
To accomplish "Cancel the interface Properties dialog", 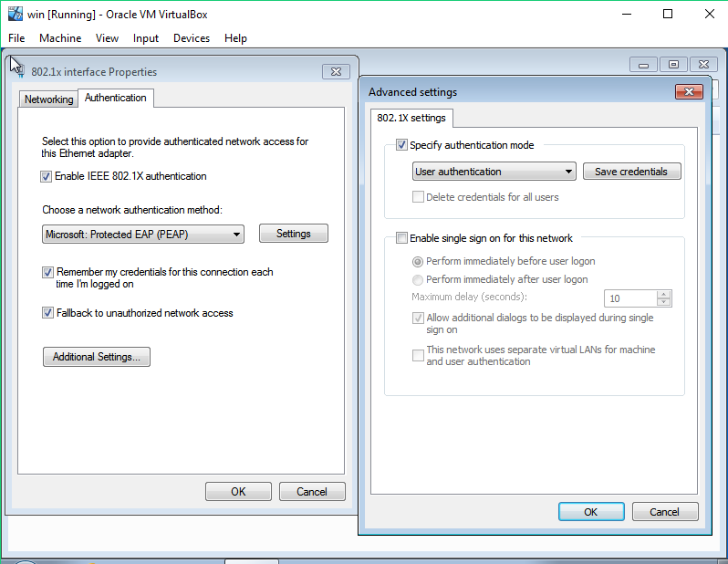I will pos(312,492).
